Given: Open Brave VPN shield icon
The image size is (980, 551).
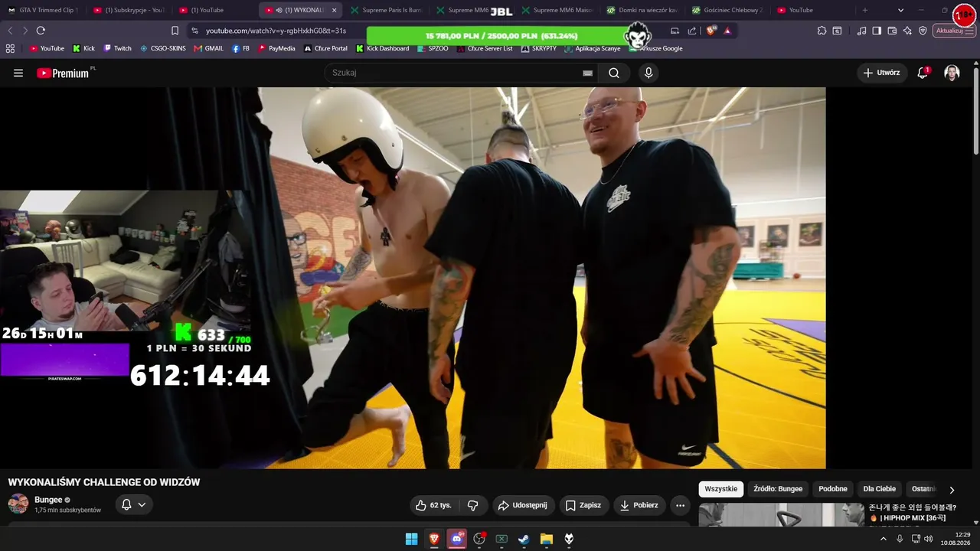Looking at the screenshot, I should coord(923,31).
